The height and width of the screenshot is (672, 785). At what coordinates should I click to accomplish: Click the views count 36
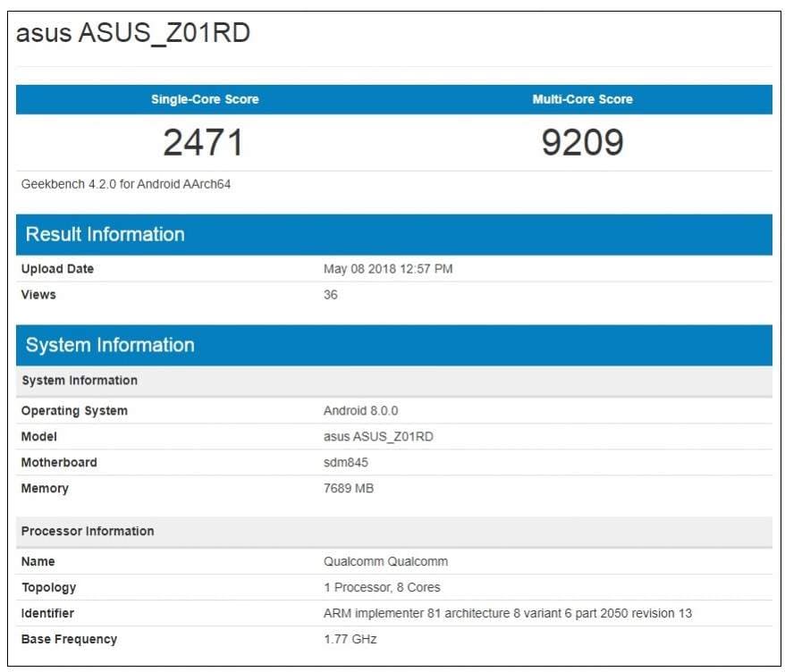point(331,295)
